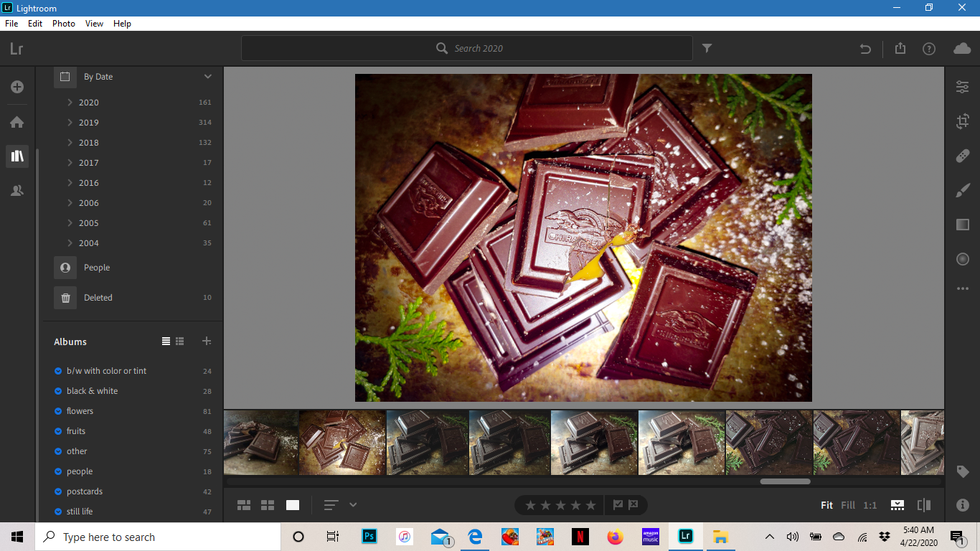The width and height of the screenshot is (980, 551).
Task: Flag photo as picked
Action: (x=618, y=505)
